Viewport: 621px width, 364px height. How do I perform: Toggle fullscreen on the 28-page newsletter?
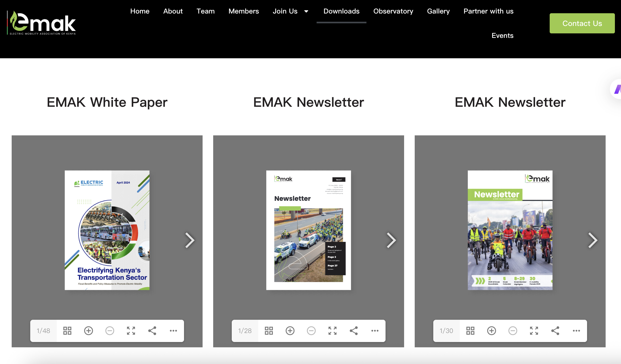pyautogui.click(x=333, y=331)
